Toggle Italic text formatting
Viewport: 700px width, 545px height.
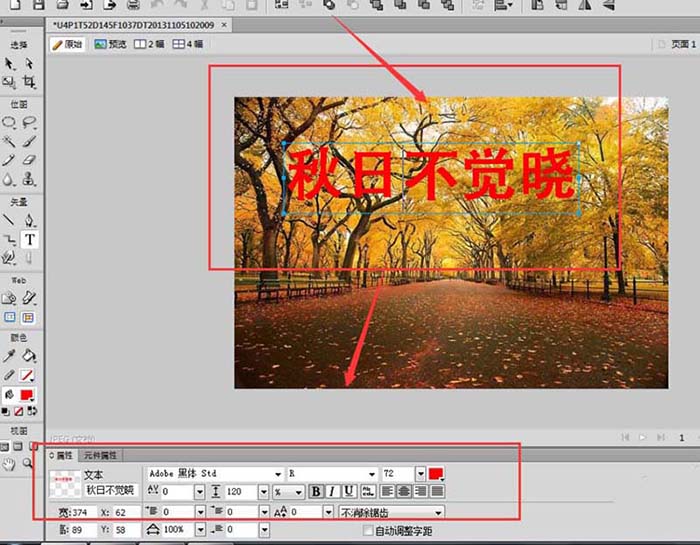point(332,491)
